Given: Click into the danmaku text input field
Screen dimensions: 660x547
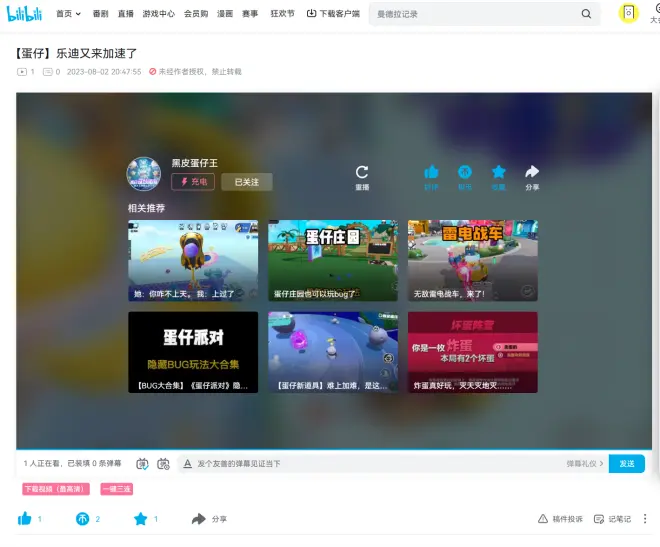Looking at the screenshot, I should (x=370, y=464).
